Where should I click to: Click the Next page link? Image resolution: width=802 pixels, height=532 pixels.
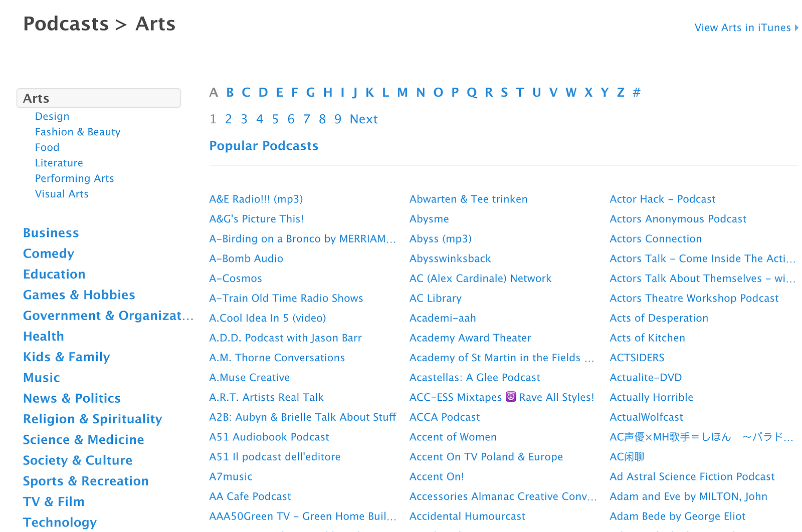click(x=363, y=119)
